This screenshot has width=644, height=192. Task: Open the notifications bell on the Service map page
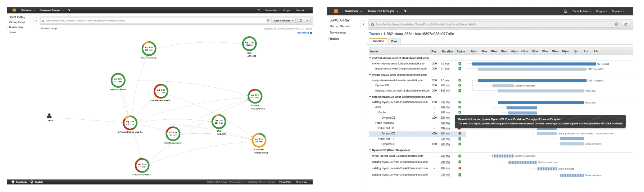point(259,10)
